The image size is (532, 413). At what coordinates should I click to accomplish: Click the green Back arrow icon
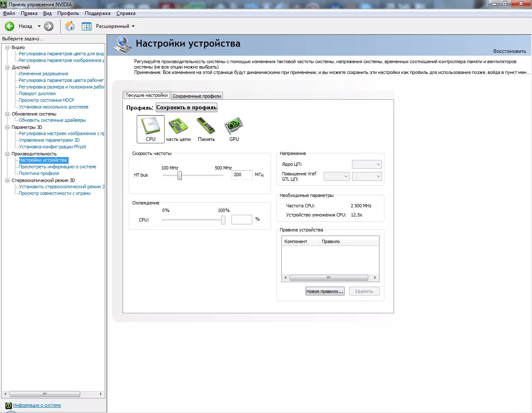(x=10, y=26)
